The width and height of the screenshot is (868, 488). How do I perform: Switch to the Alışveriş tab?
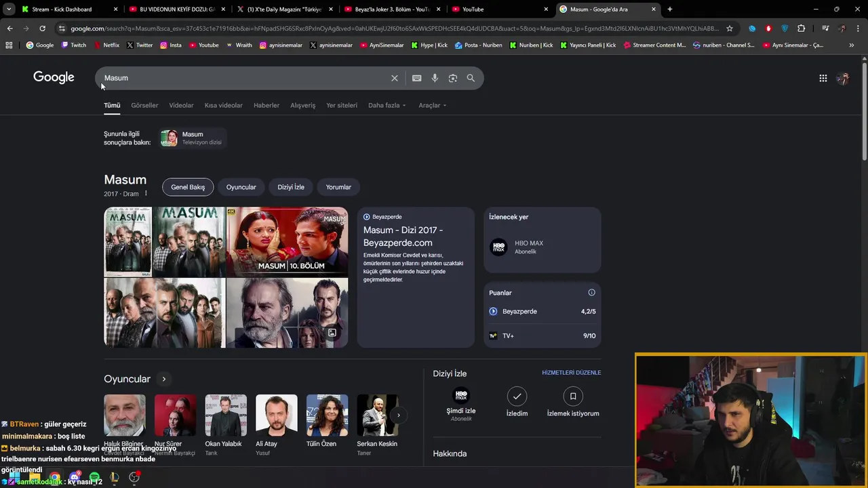click(303, 105)
